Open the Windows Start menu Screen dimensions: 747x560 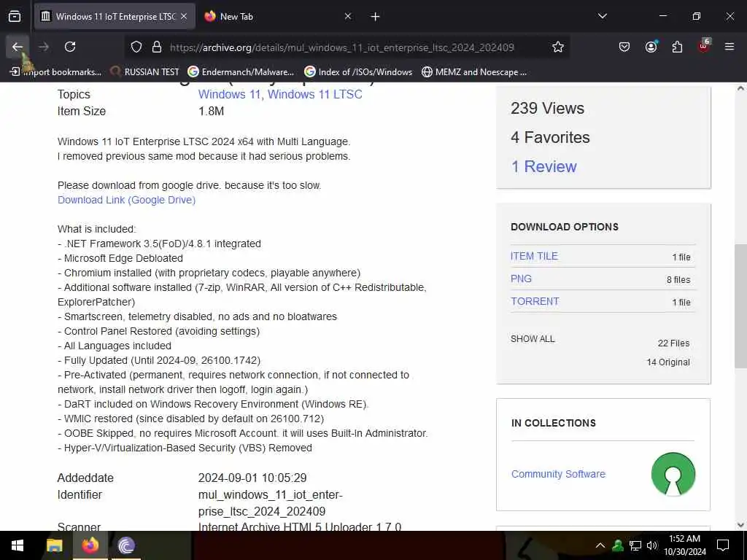coord(18,545)
